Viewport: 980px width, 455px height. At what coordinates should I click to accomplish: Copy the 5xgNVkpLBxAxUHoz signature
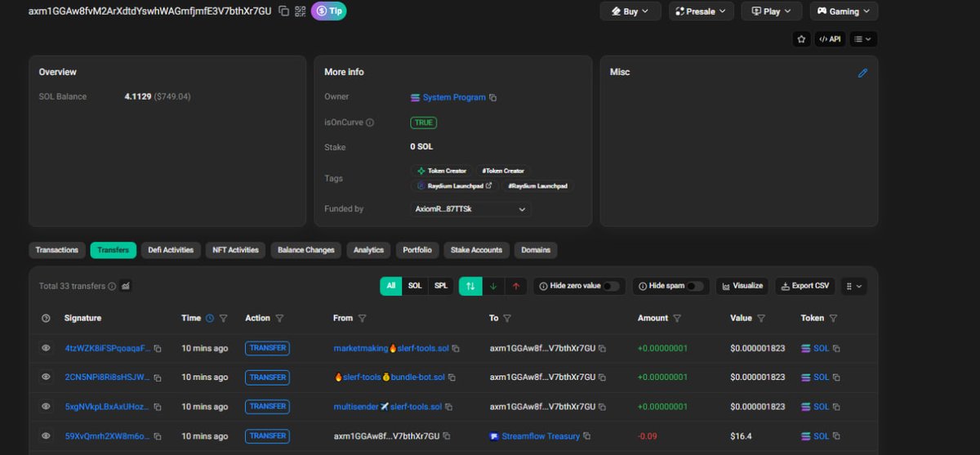[x=158, y=407]
